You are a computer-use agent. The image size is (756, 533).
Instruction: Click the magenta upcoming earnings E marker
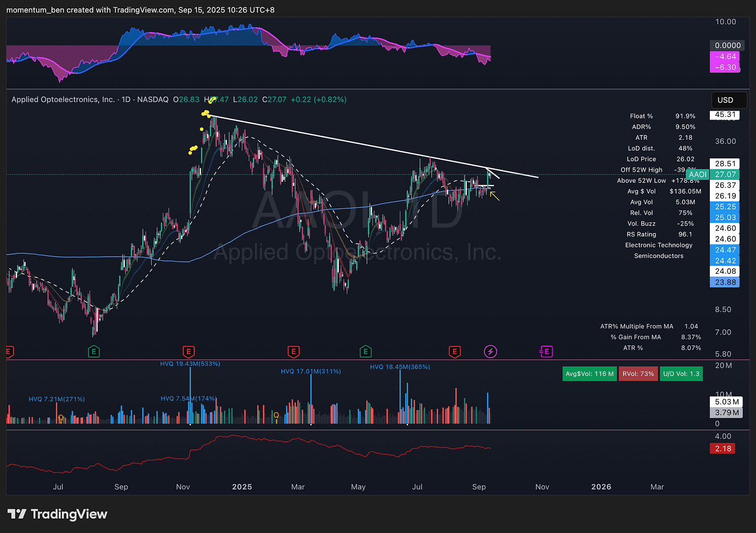pyautogui.click(x=546, y=352)
